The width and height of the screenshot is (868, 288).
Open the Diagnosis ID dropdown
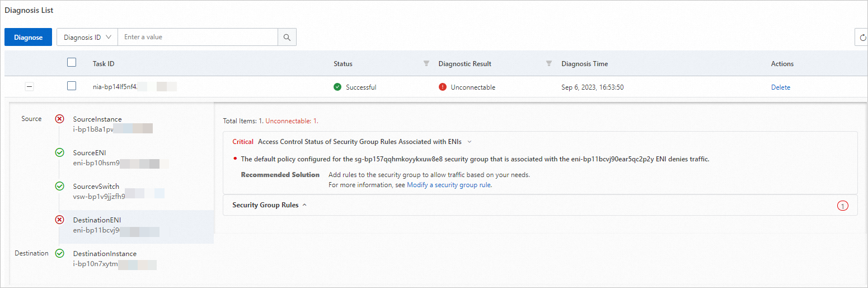click(87, 38)
